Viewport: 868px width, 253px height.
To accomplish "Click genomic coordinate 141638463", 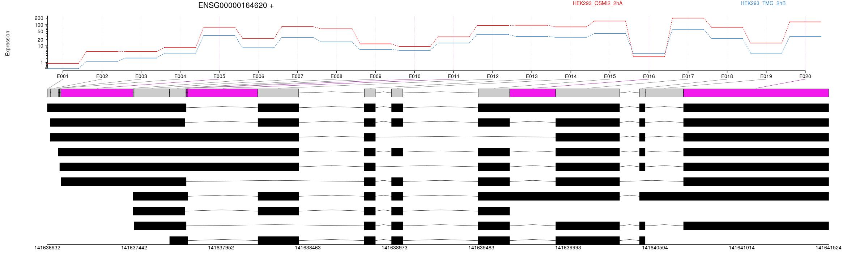I will (308, 248).
